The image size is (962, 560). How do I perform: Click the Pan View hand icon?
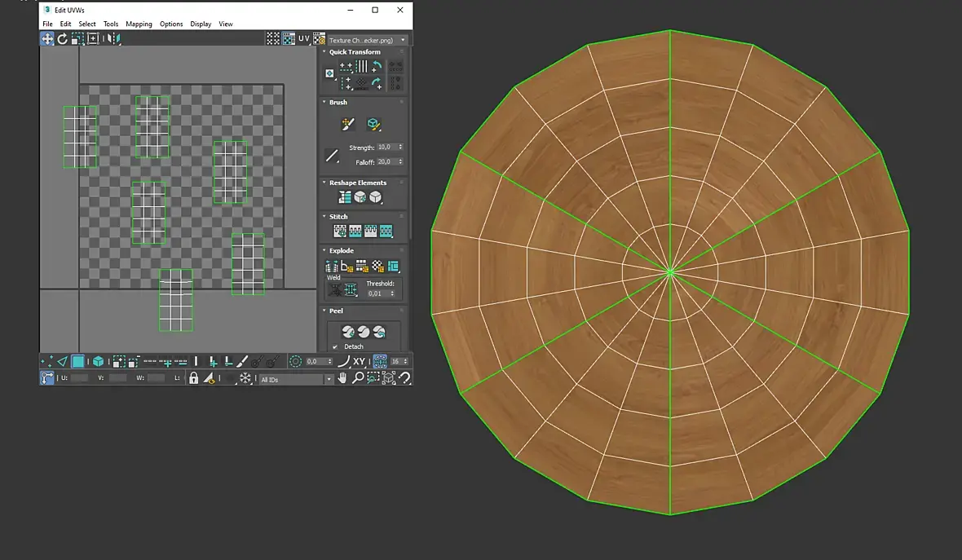click(x=342, y=378)
